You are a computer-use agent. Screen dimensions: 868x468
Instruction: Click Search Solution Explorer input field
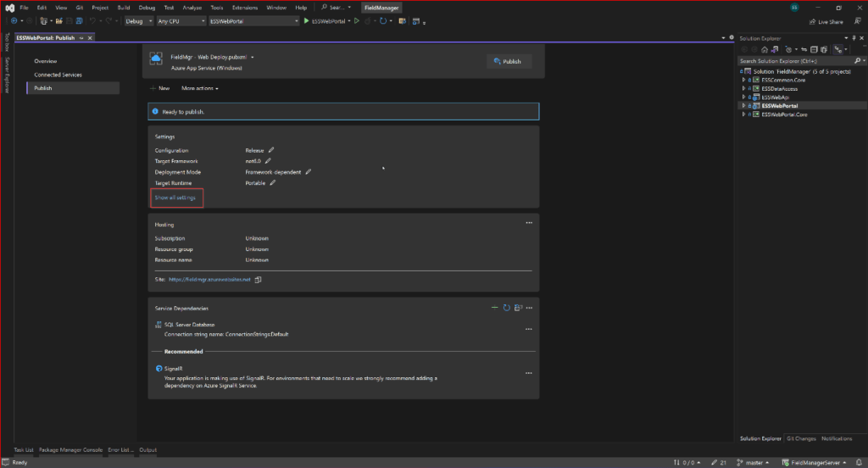796,61
